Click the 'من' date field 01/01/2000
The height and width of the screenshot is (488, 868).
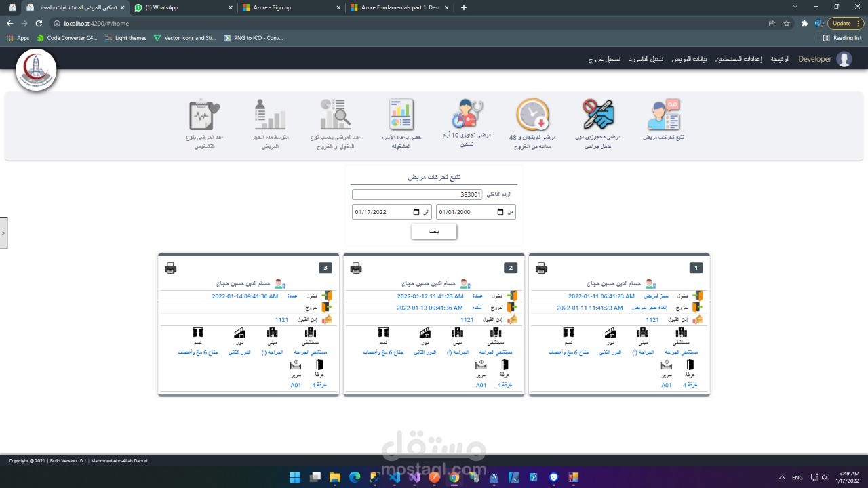click(x=475, y=212)
